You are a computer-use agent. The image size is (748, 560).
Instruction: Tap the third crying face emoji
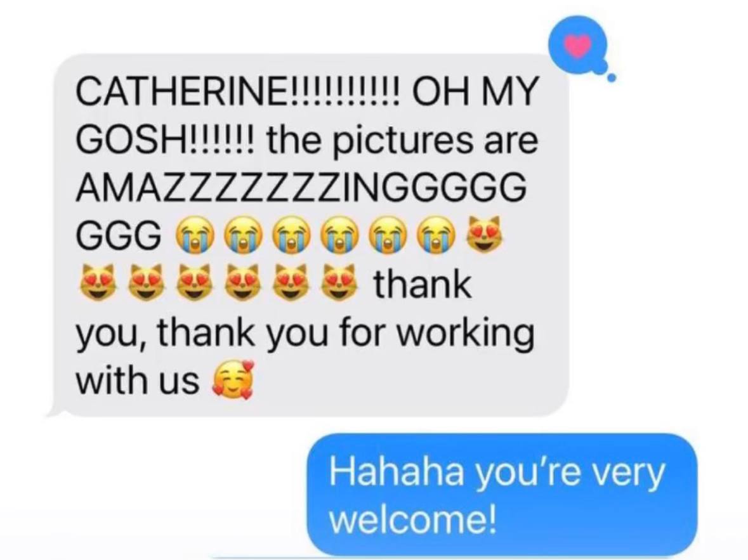click(290, 235)
